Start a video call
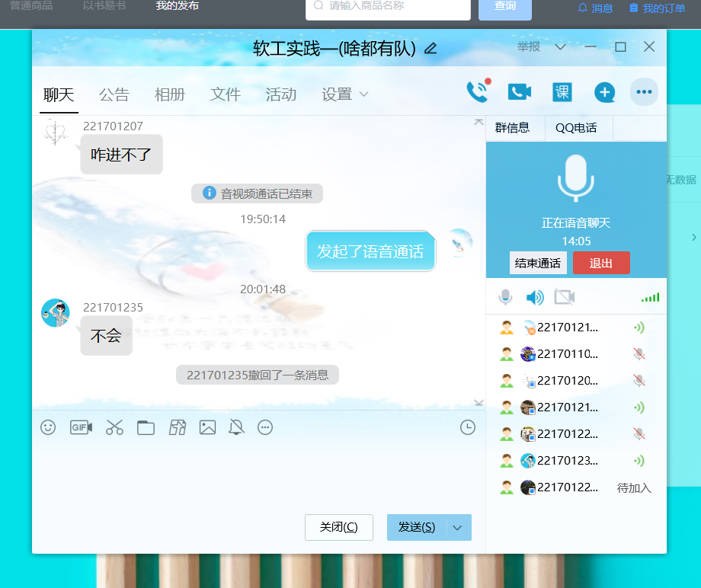This screenshot has height=588, width=701. (519, 91)
